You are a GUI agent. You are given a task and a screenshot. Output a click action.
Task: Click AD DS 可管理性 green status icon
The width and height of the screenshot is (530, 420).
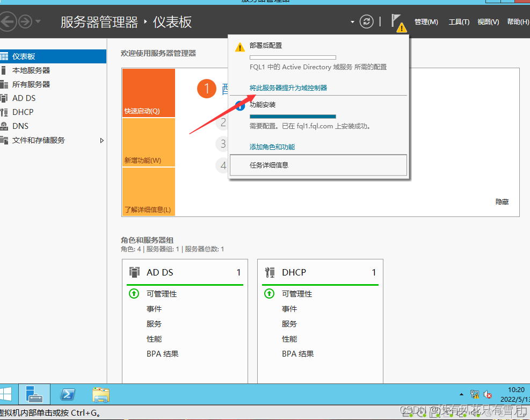coord(134,294)
